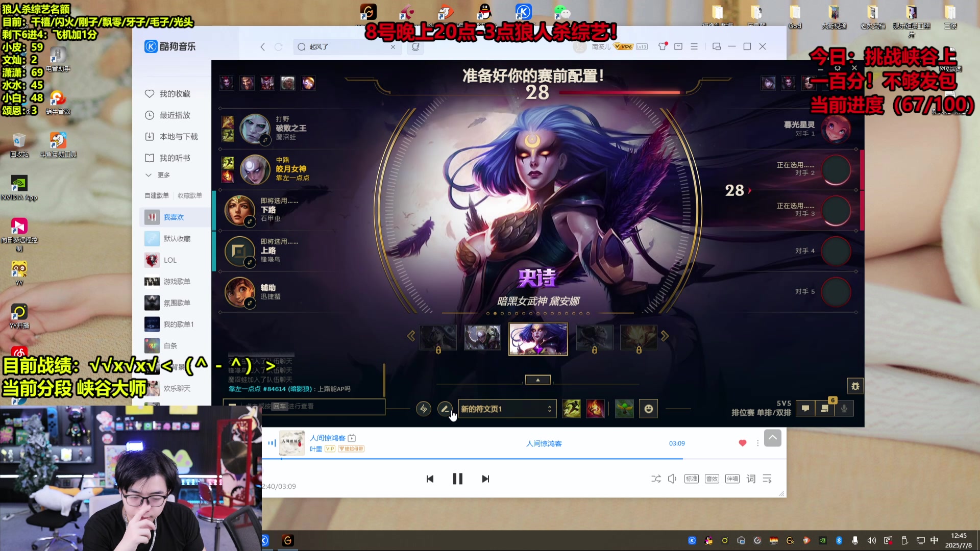Switch to 自建歌单 tab

point(156,195)
